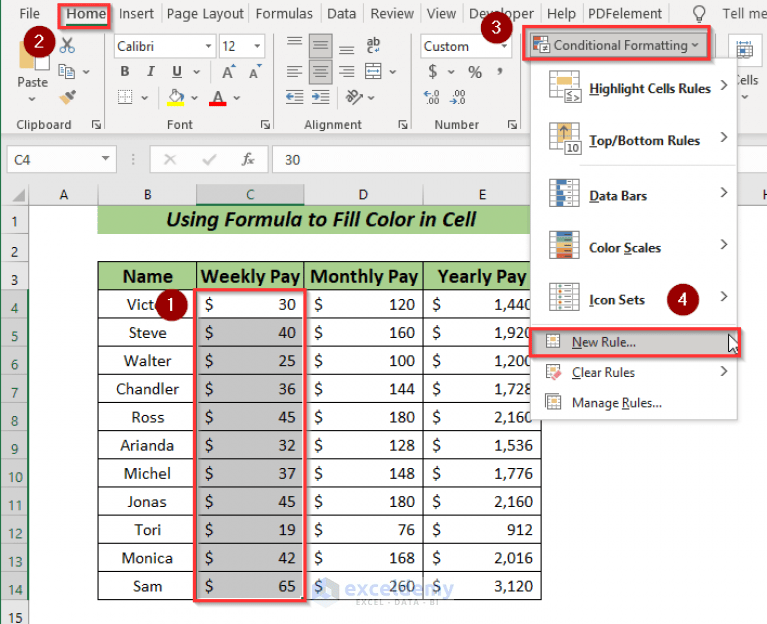Open Data Bars submenu
Image resolution: width=767 pixels, height=624 pixels.
point(634,195)
